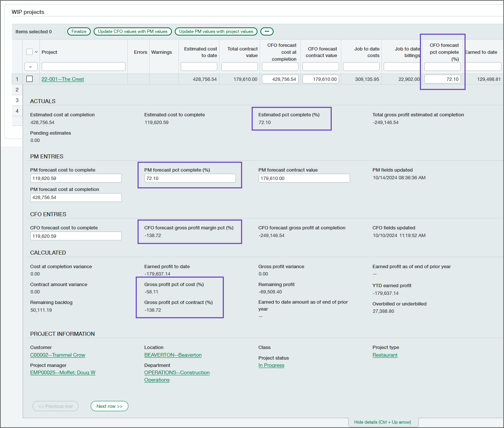This screenshot has width=504, height=428.
Task: Click the "In Progress" project status link
Action: click(271, 365)
